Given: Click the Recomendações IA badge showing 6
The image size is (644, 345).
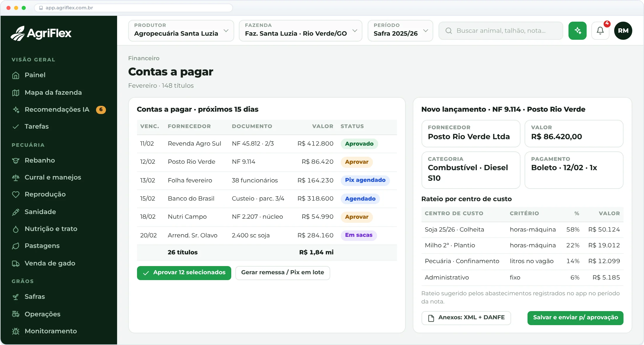Looking at the screenshot, I should click(101, 110).
